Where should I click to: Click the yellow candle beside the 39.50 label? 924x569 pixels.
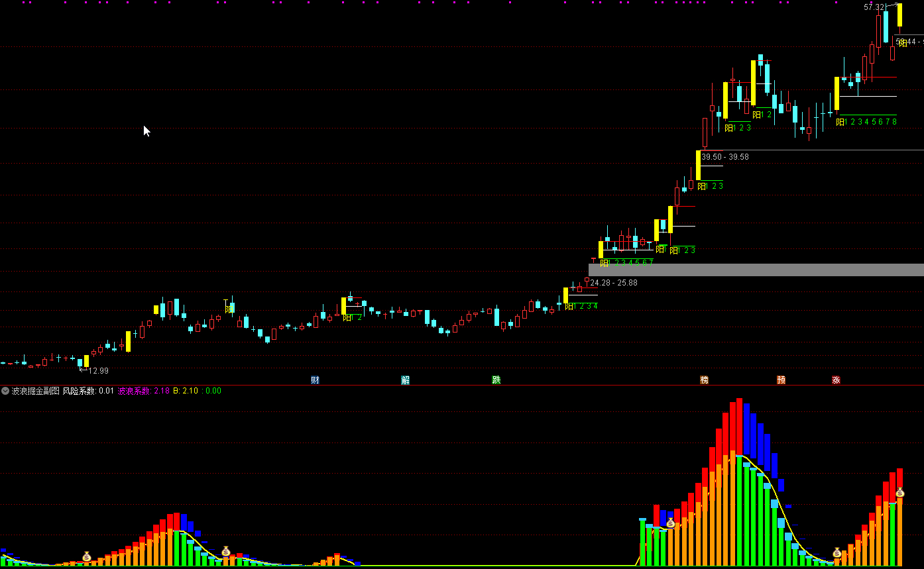coord(698,165)
